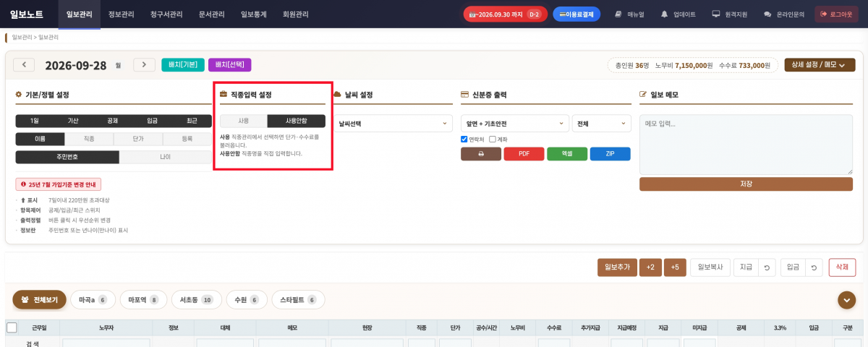Expand the round chevron beside site tabs
Screen dimensions: 868x347
pos(846,299)
